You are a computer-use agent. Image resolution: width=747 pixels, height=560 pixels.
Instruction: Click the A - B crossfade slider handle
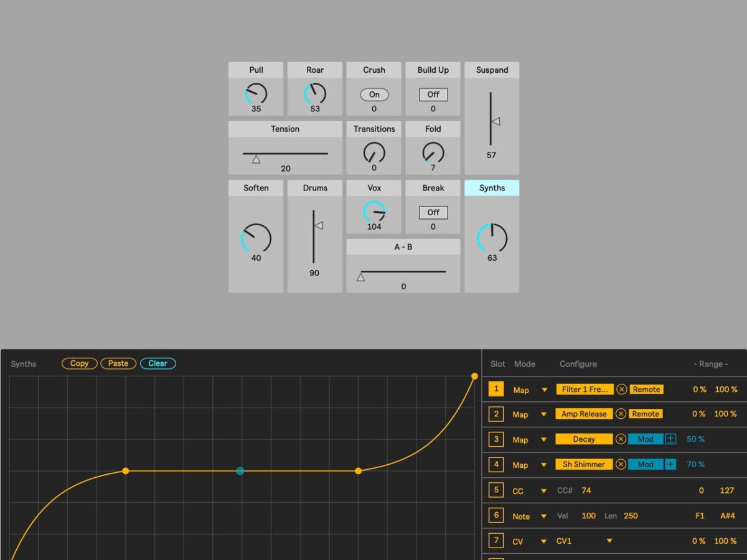[x=361, y=278]
